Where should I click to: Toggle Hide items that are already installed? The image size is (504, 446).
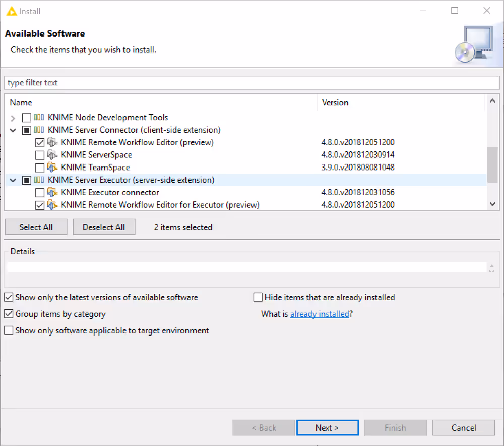click(258, 297)
